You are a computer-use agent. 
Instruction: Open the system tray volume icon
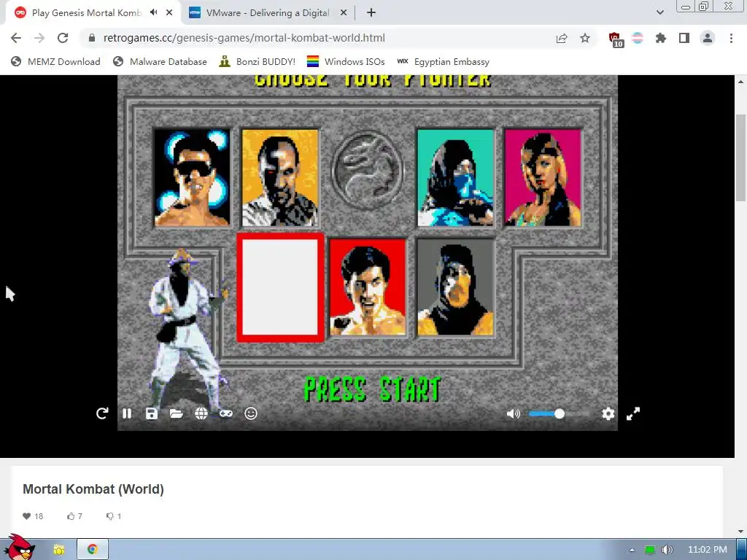[x=667, y=550]
